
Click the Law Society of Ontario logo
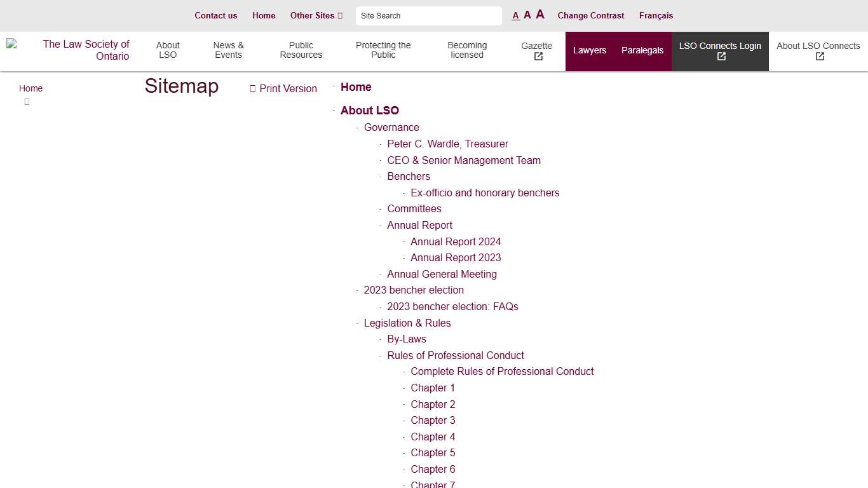[76, 51]
